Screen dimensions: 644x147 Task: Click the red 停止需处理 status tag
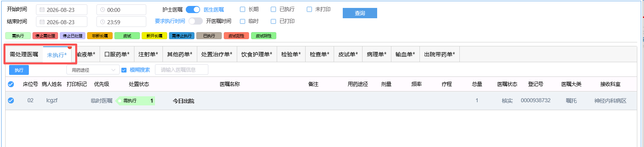click(x=45, y=36)
